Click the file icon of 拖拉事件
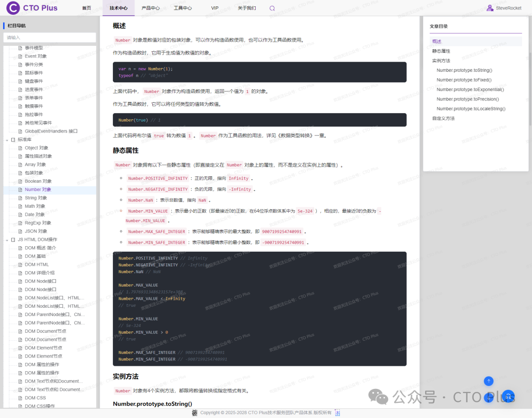 [x=20, y=115]
